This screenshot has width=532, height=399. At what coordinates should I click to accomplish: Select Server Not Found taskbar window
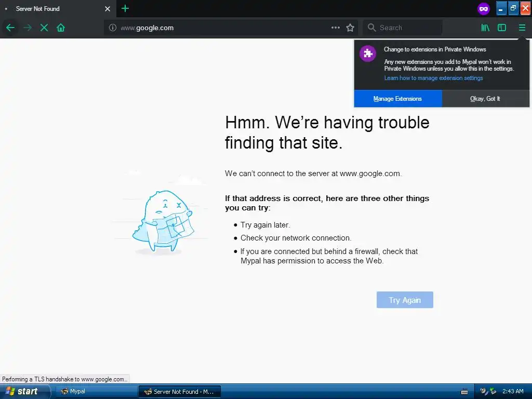[179, 391]
